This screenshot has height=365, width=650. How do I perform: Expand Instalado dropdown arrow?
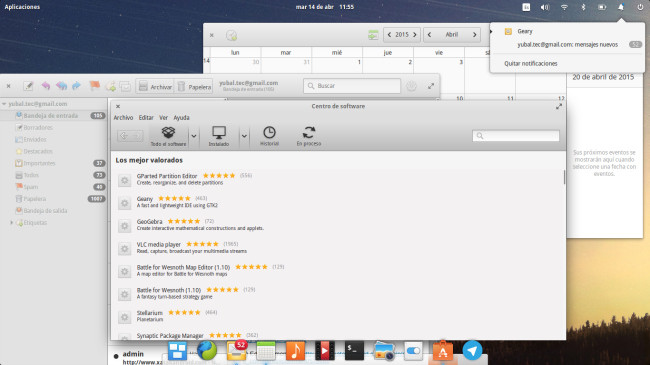[244, 136]
